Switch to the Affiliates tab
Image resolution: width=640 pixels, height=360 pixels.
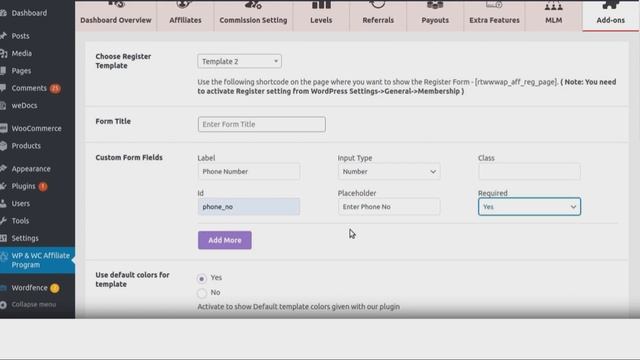coord(185,16)
